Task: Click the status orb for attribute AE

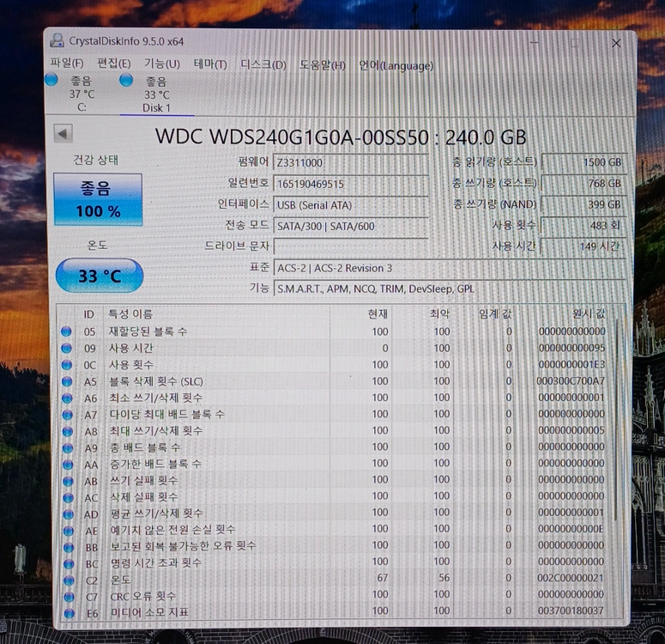Action: click(69, 531)
